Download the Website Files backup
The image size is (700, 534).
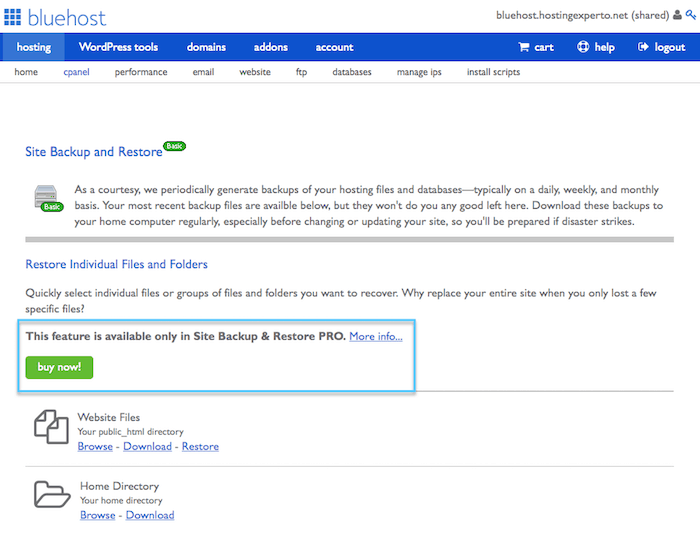coord(147,446)
